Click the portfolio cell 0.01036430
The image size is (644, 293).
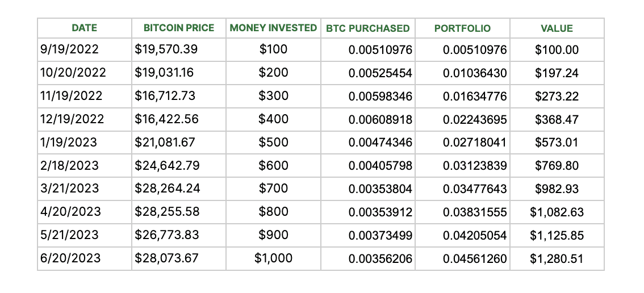coord(462,73)
